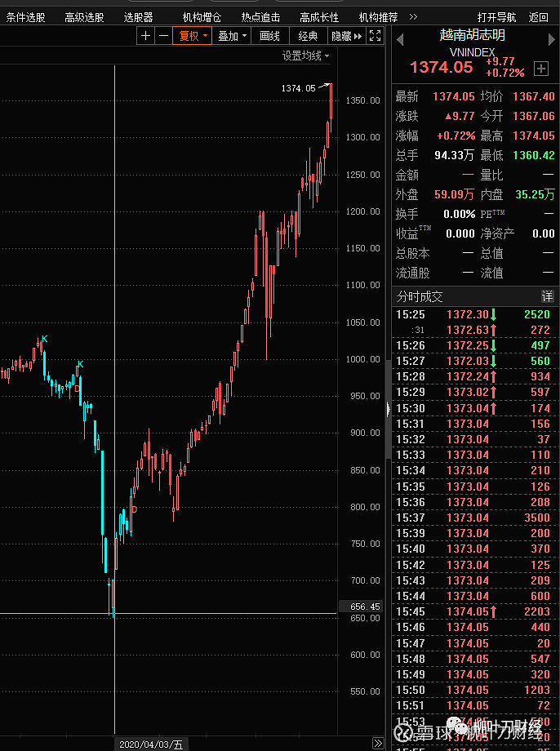Open 高级选股 menu
This screenshot has height=751, width=560.
coord(84,18)
